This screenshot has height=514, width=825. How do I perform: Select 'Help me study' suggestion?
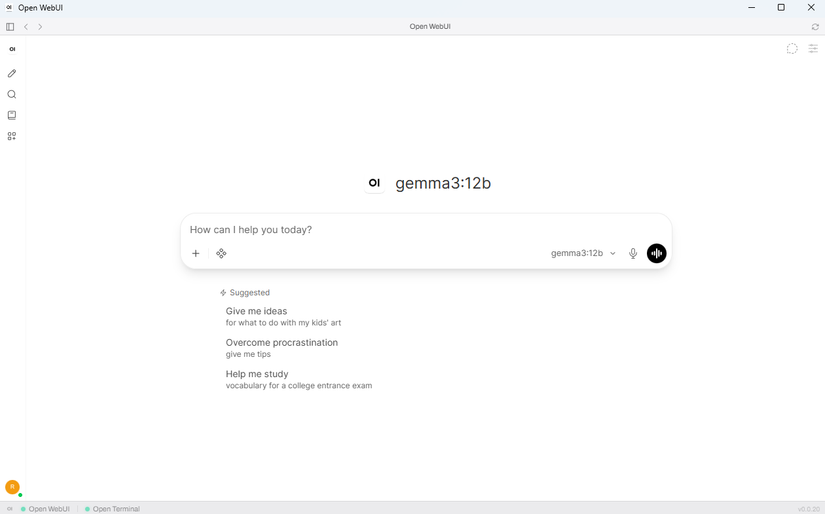299,379
